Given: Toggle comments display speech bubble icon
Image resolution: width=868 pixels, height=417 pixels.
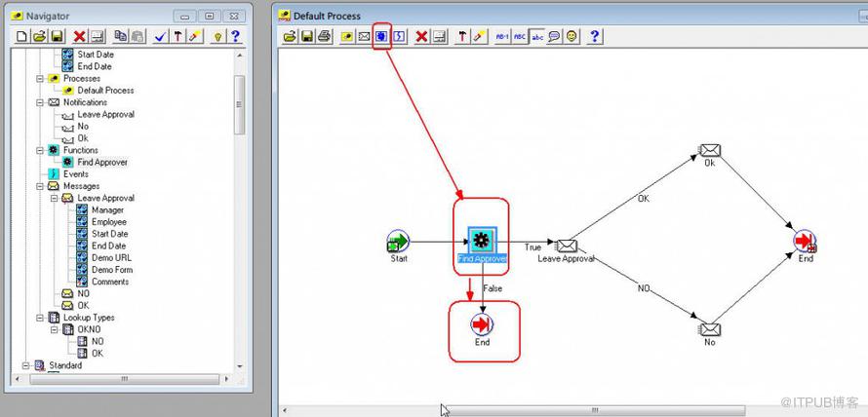Looking at the screenshot, I should (554, 36).
